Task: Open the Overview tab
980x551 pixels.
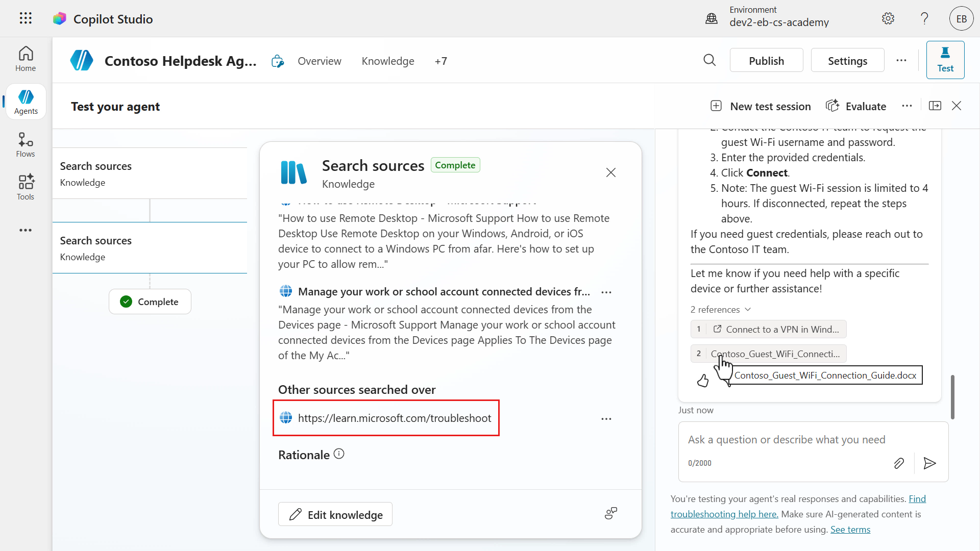Action: (320, 61)
